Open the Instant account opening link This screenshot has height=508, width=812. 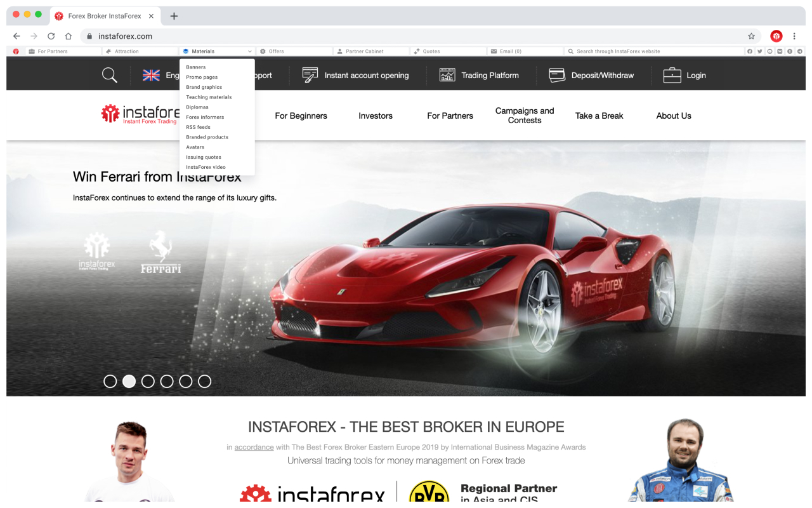367,75
